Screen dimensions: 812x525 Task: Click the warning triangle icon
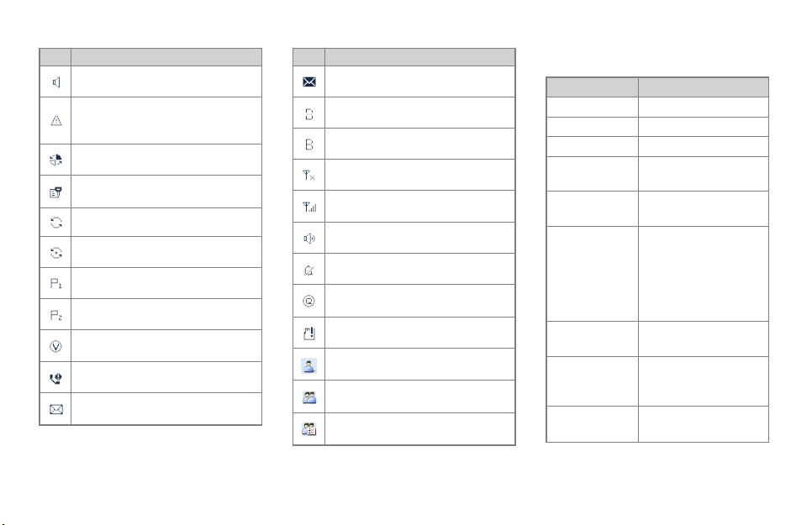[x=56, y=121]
